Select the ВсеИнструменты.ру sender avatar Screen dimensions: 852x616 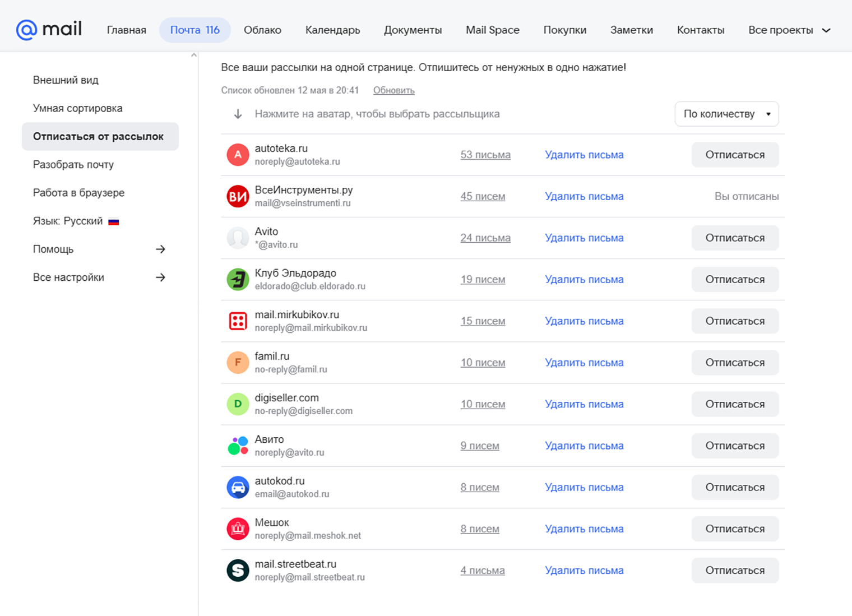click(x=238, y=196)
